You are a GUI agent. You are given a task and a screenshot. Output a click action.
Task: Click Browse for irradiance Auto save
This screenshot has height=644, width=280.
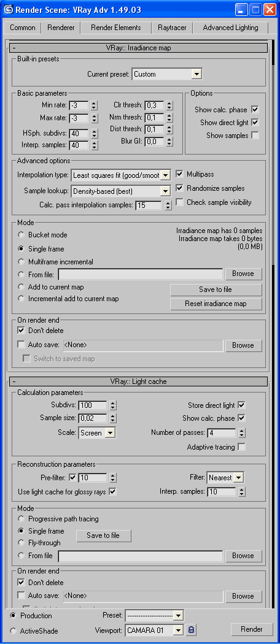(243, 345)
